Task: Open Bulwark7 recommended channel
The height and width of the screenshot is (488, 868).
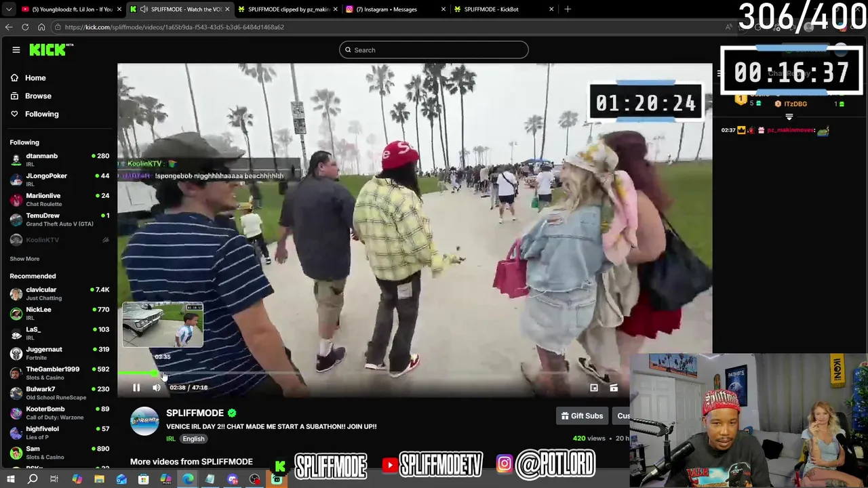Action: (x=60, y=393)
